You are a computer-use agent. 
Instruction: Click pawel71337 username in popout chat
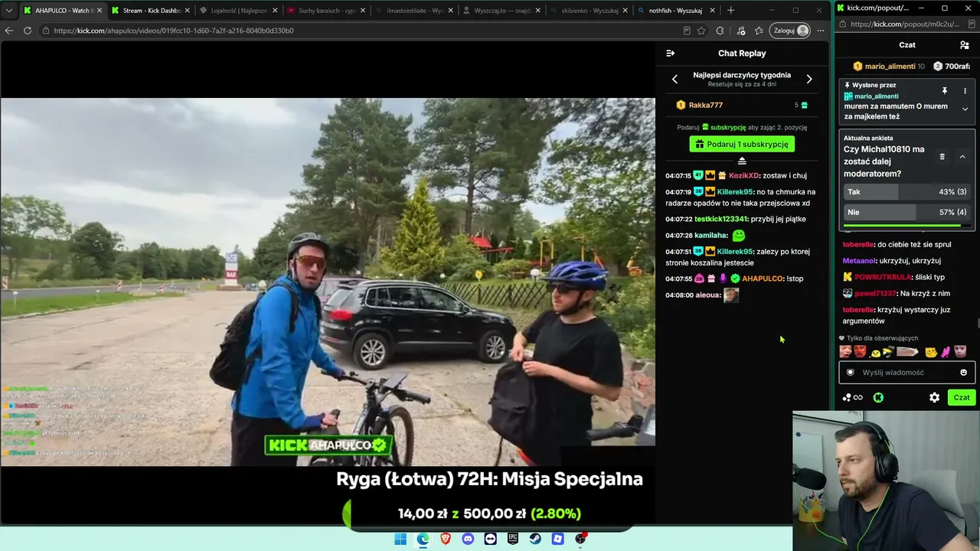click(x=876, y=293)
